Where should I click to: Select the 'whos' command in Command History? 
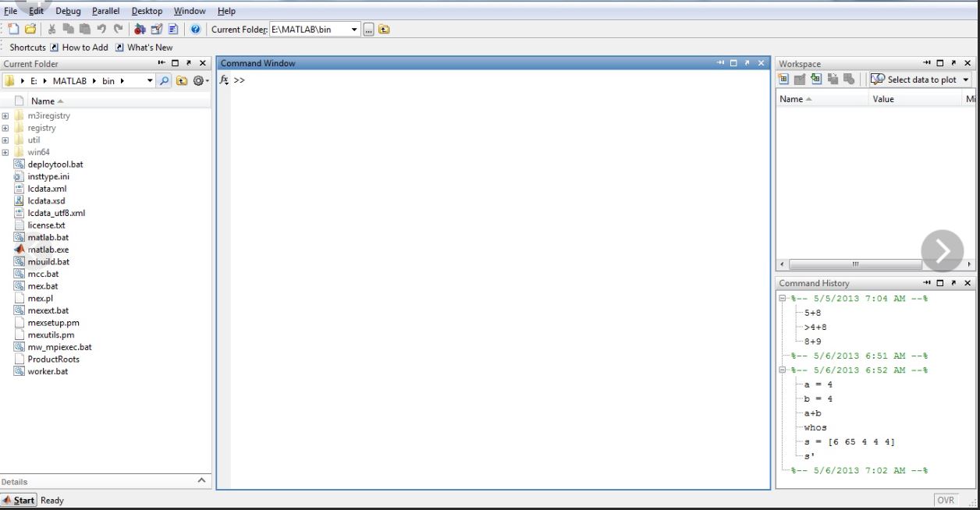click(815, 427)
